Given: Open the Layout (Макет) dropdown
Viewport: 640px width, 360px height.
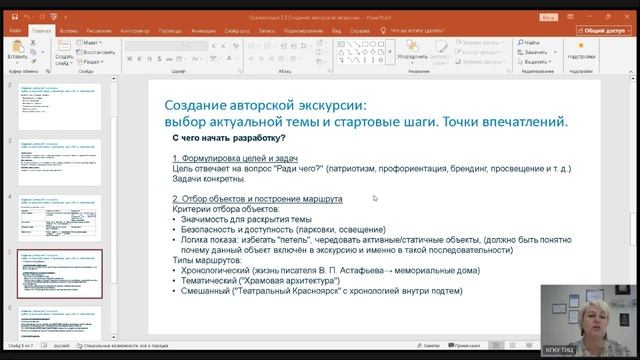Looking at the screenshot, I should [x=89, y=42].
